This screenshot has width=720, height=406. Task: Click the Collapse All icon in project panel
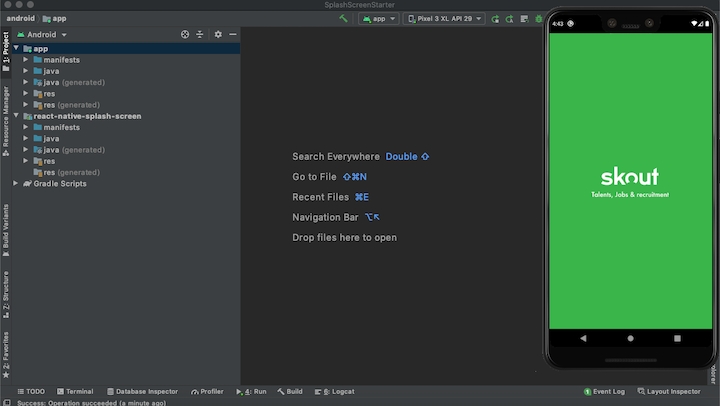(200, 34)
